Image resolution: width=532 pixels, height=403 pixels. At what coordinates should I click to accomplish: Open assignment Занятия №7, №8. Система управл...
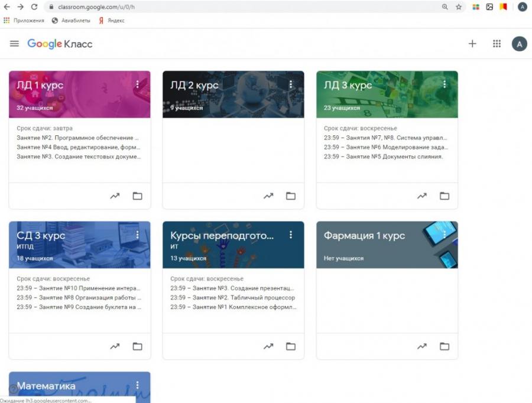385,138
